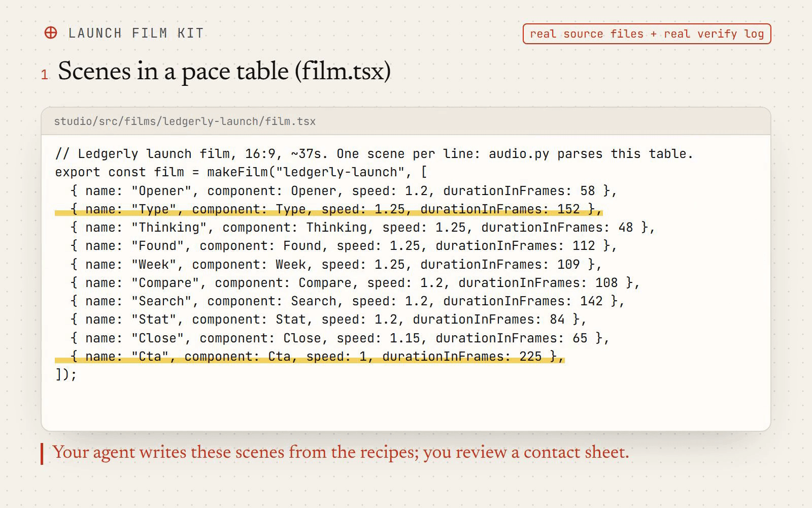Click the "real source files + real verify log" badge
Screen dimensions: 812x508
click(647, 34)
